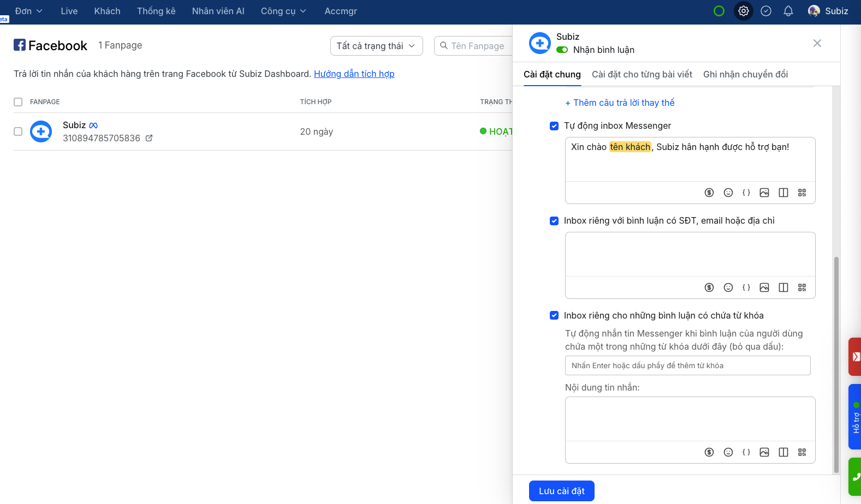Image resolution: width=861 pixels, height=504 pixels.
Task: Expand the Công cụ menu
Action: click(283, 11)
